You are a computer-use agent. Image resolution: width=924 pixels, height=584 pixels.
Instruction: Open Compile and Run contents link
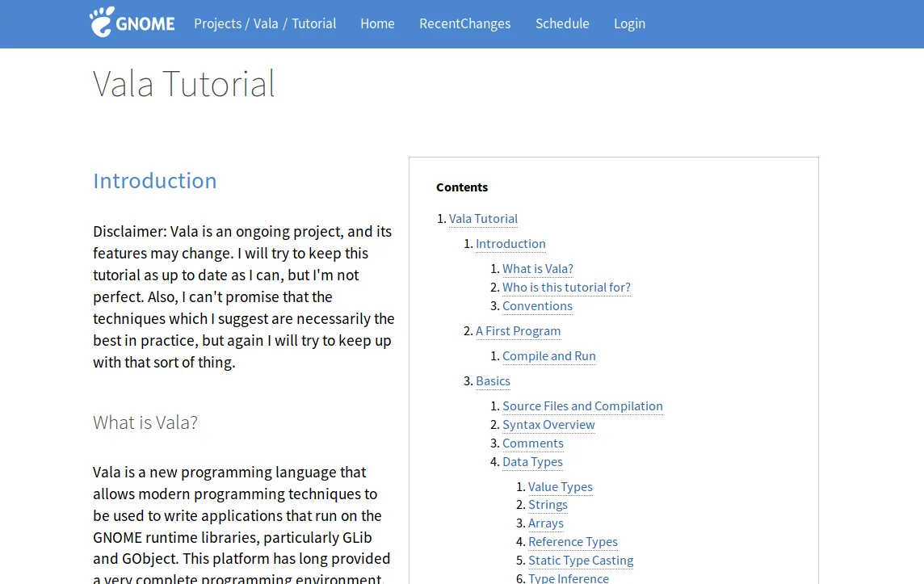point(548,356)
